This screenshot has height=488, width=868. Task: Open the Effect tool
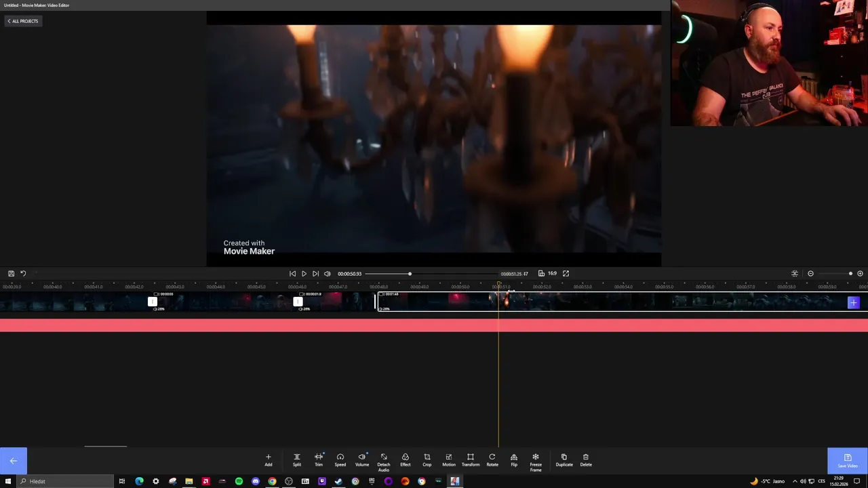click(406, 460)
